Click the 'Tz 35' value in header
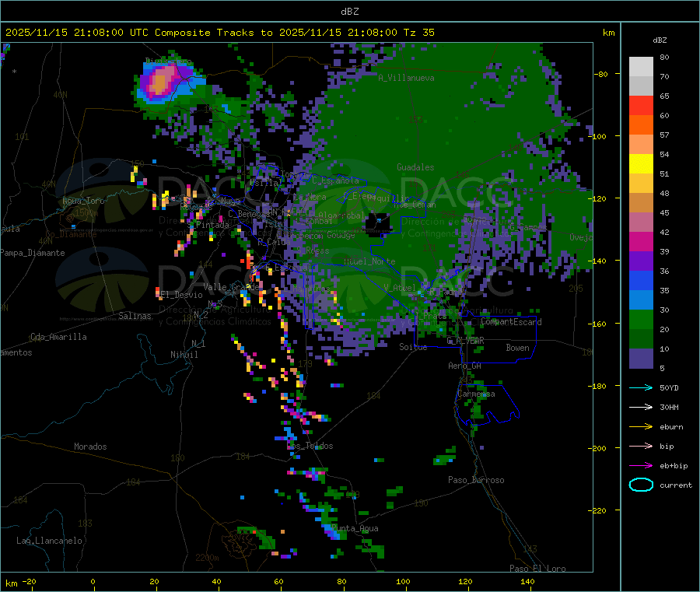 tap(419, 33)
